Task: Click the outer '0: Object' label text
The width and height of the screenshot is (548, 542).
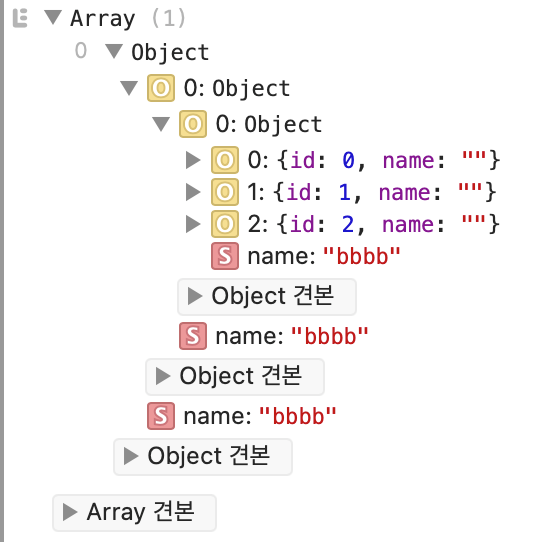Action: (237, 88)
